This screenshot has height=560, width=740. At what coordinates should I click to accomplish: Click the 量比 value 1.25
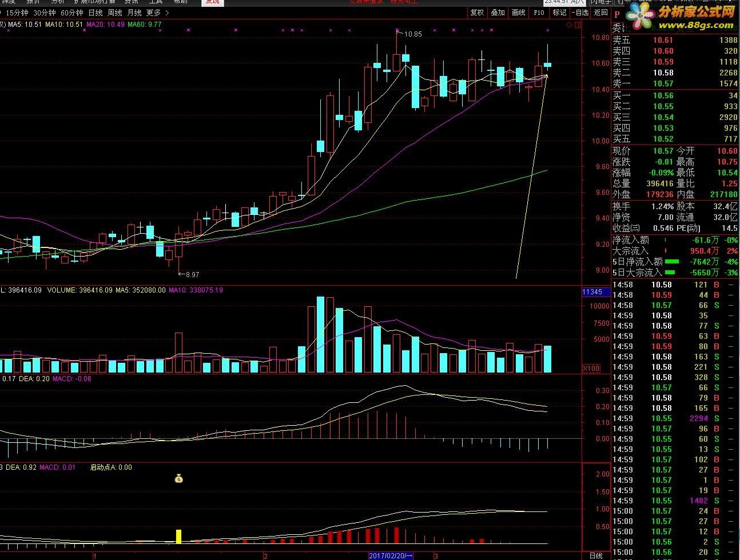click(x=729, y=183)
